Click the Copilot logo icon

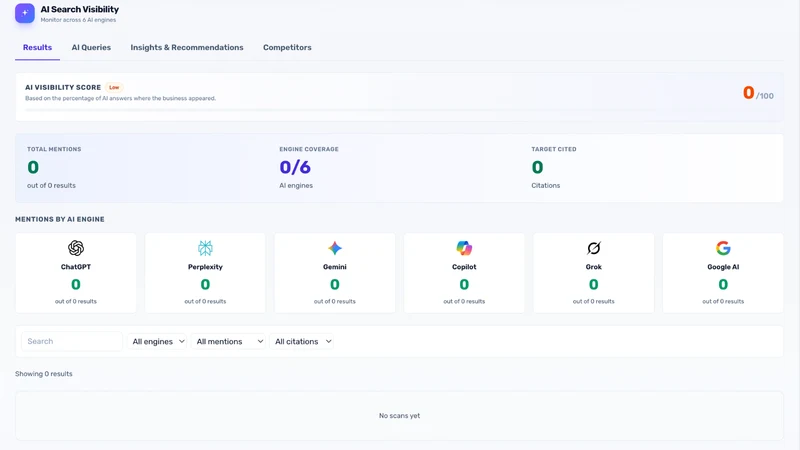[464, 248]
